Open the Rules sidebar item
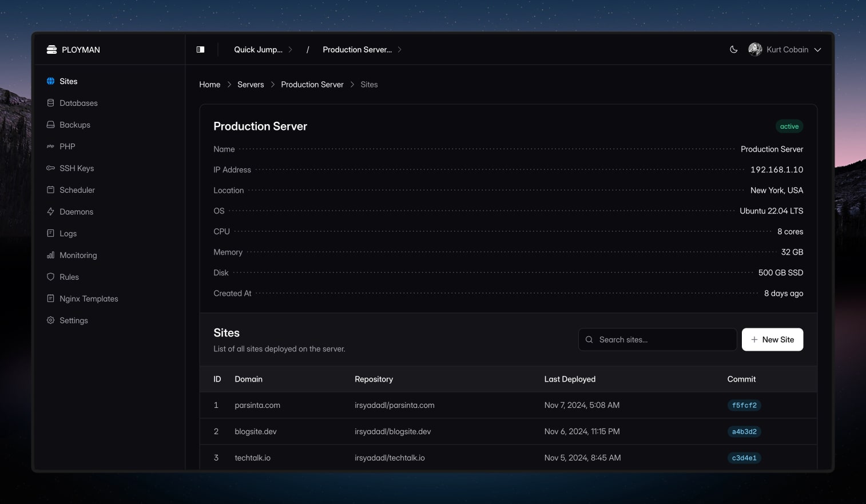Image resolution: width=866 pixels, height=504 pixels. click(x=109, y=277)
